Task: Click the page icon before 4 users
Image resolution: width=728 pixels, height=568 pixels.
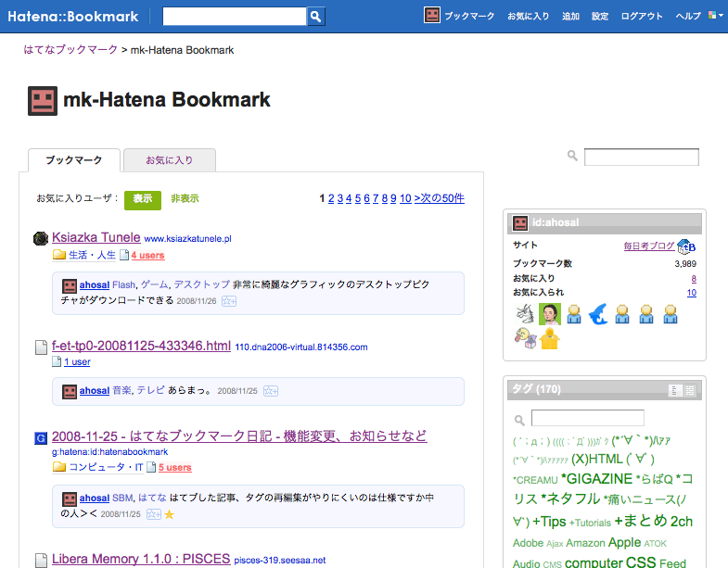Action: coord(124,255)
